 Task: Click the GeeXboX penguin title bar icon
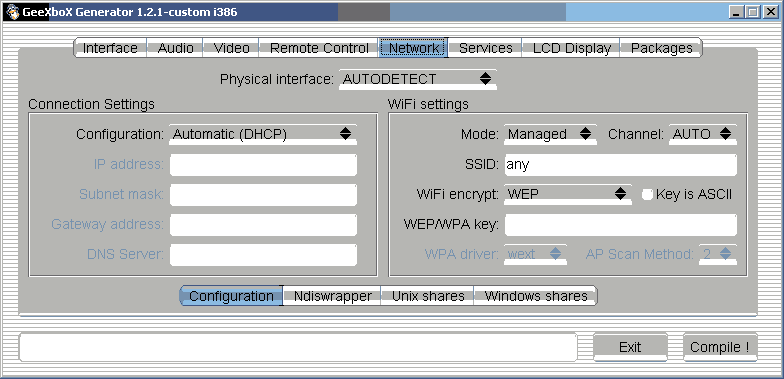pyautogui.click(x=12, y=12)
